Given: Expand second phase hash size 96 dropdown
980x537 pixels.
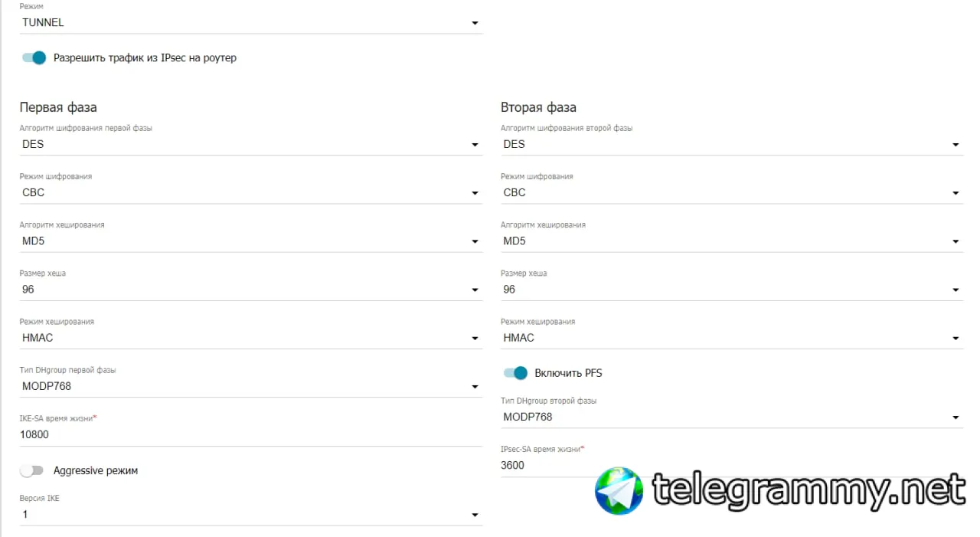Looking at the screenshot, I should 732,290.
